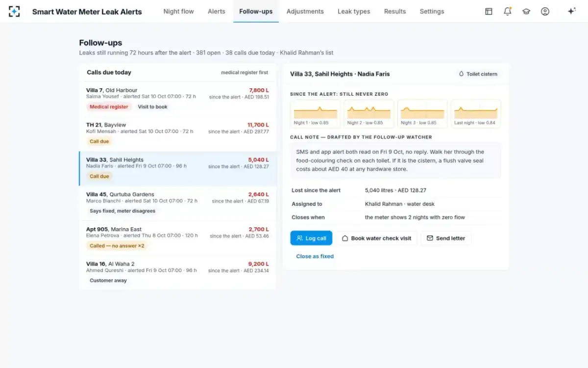
Task: Open the graduation cap learning icon
Action: 526,11
